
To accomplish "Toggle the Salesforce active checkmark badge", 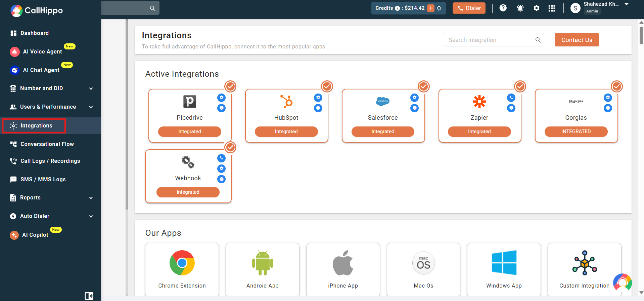I will (424, 86).
